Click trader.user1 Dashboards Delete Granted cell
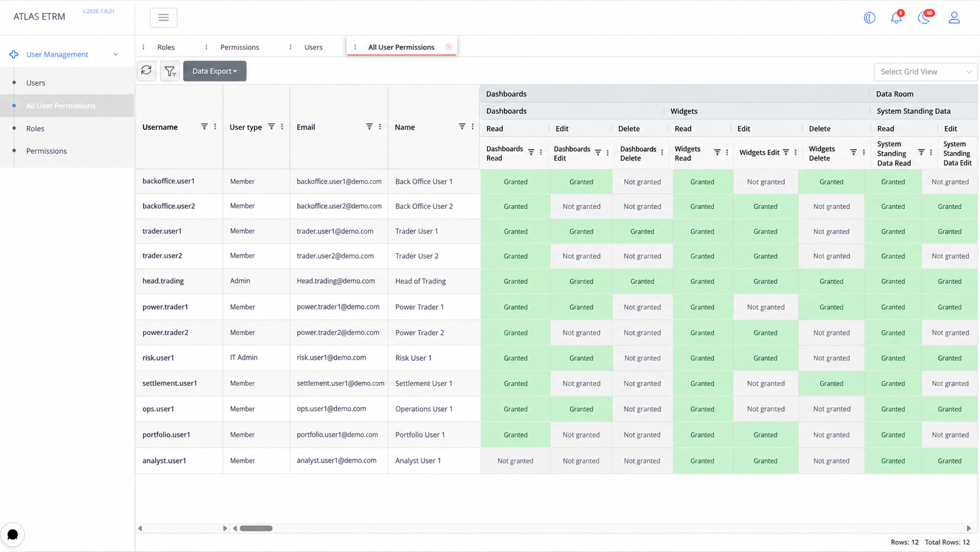 pyautogui.click(x=642, y=231)
